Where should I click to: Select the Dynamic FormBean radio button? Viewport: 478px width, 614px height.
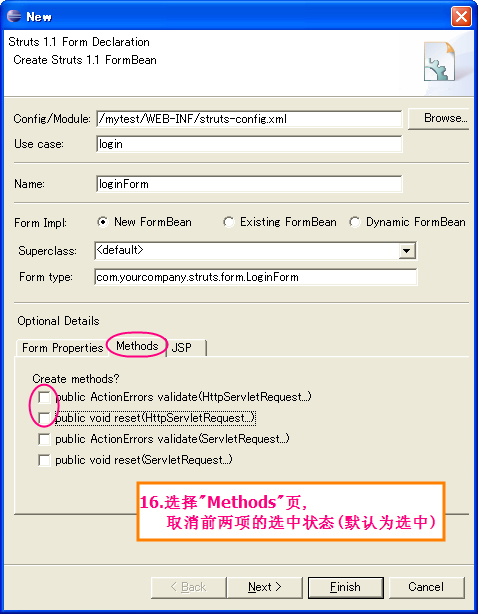point(355,222)
